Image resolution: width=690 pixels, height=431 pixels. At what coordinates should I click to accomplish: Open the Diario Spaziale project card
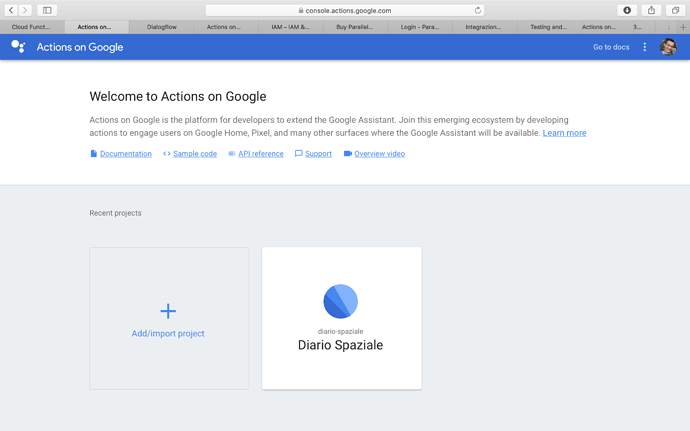point(341,318)
